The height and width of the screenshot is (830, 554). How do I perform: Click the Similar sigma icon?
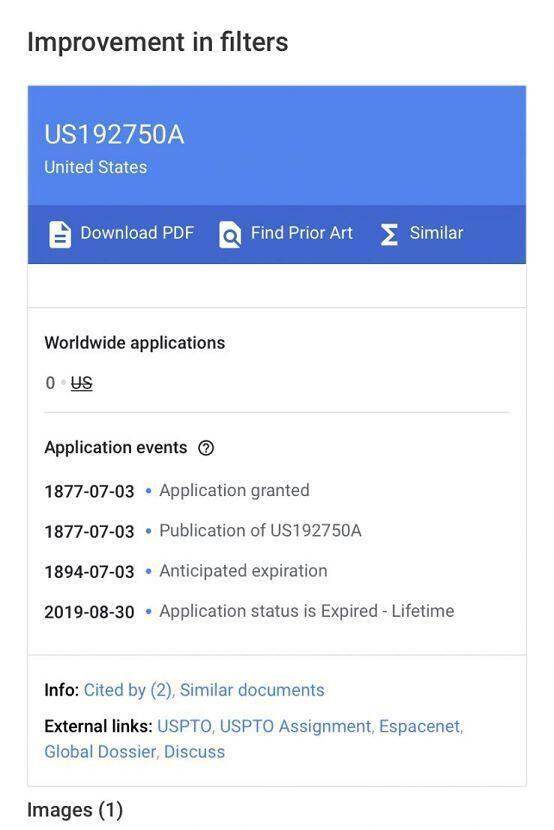coord(389,234)
